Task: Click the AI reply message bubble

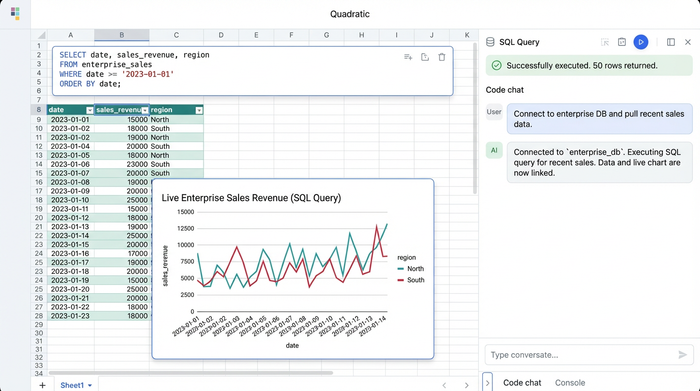Action: (x=600, y=162)
